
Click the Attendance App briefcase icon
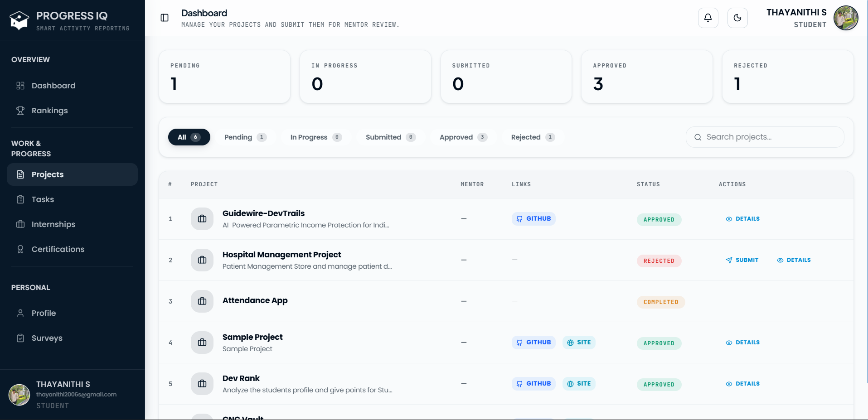[x=202, y=301]
